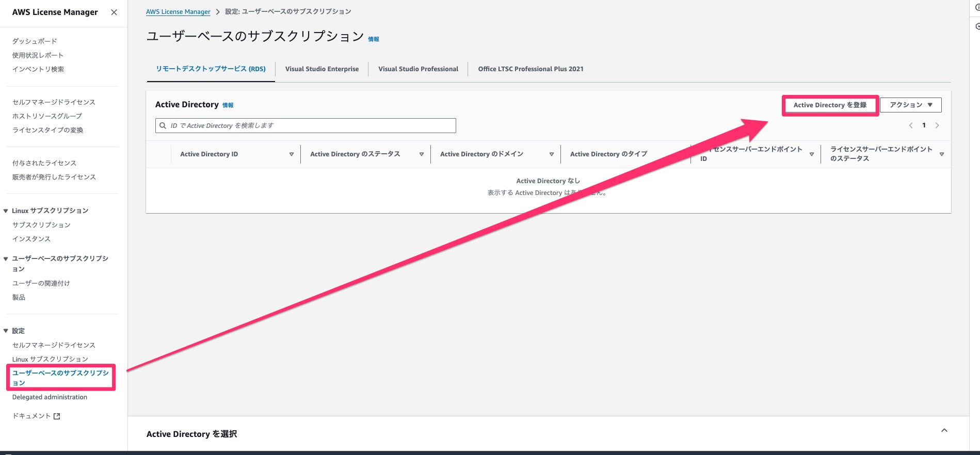The height and width of the screenshot is (455, 980).
Task: Click Active Directory を登録 button
Action: 830,105
